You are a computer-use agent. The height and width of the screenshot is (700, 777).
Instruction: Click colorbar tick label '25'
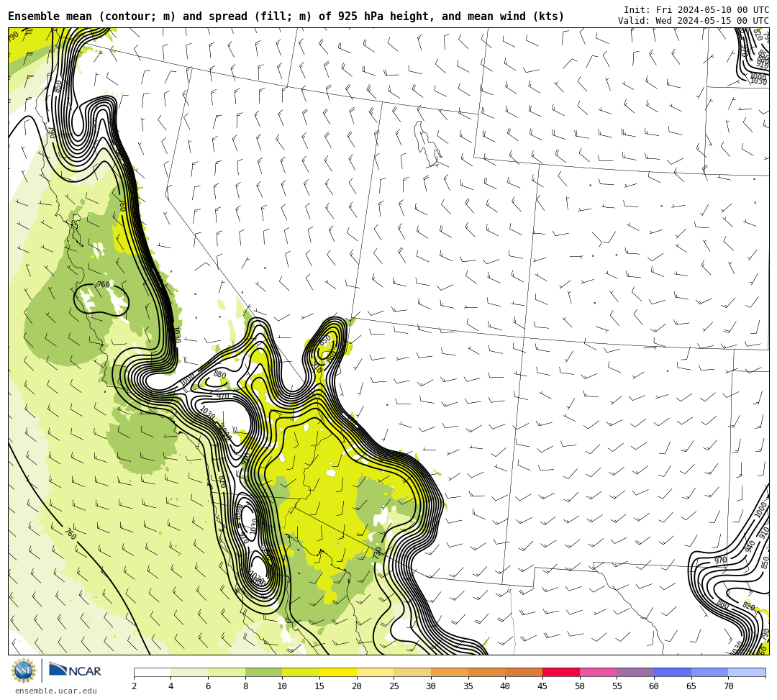[394, 686]
